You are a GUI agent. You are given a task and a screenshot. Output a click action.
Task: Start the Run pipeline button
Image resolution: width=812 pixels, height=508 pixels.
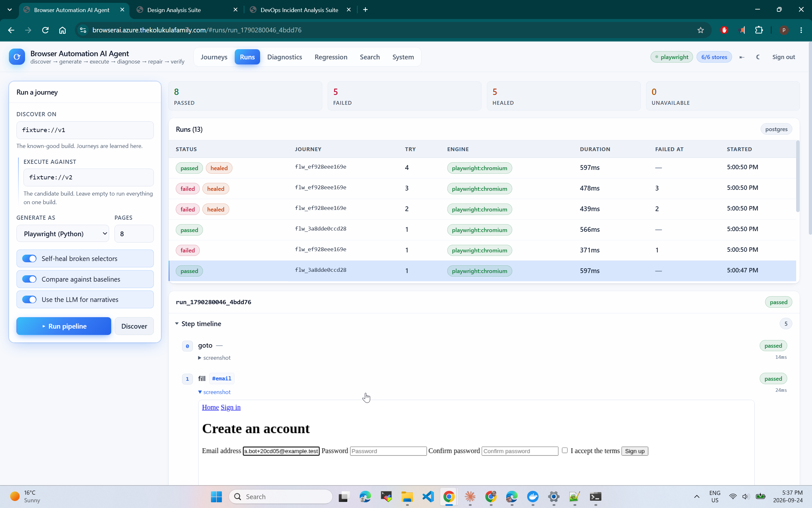[x=64, y=326]
